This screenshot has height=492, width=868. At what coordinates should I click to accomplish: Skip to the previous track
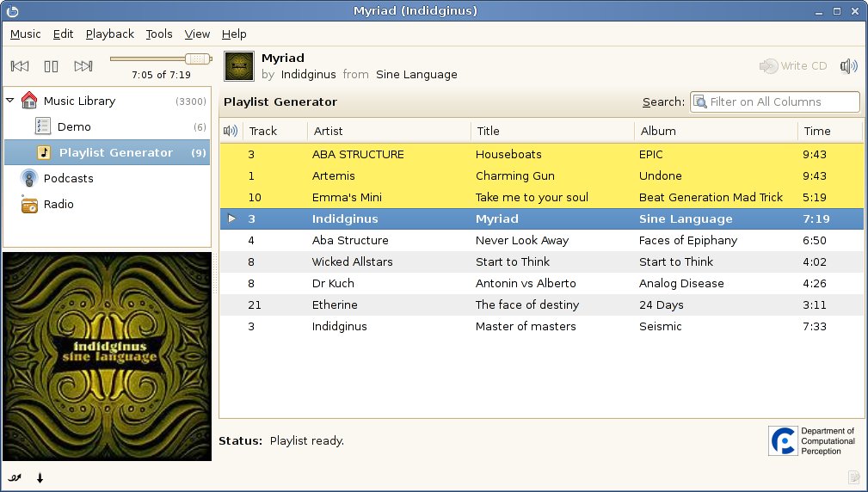point(20,66)
